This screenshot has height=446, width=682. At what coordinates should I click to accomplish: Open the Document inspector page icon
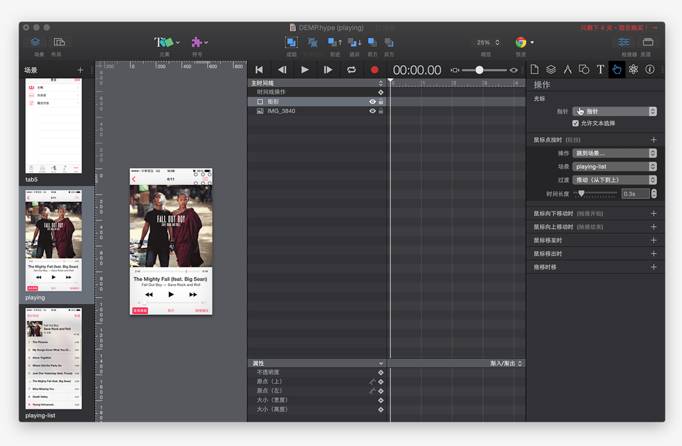click(535, 70)
